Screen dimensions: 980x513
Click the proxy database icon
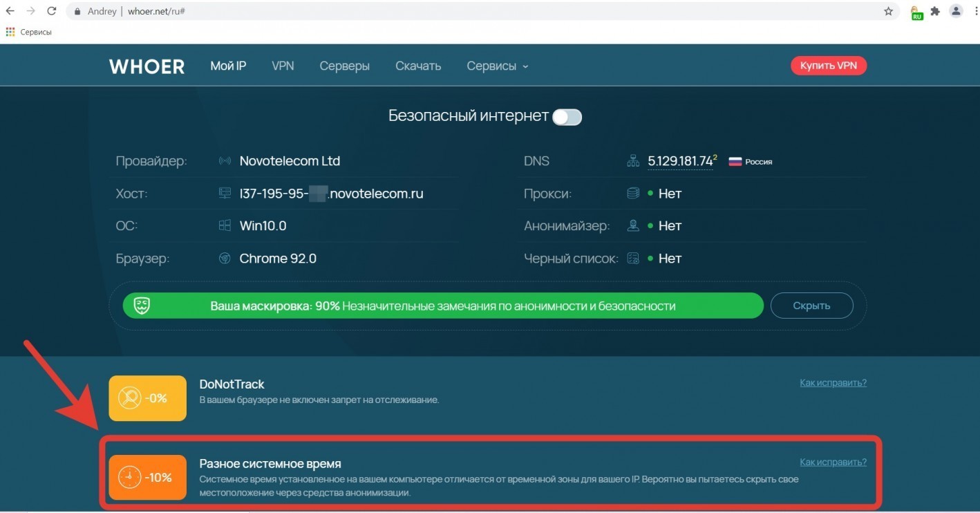tap(633, 194)
